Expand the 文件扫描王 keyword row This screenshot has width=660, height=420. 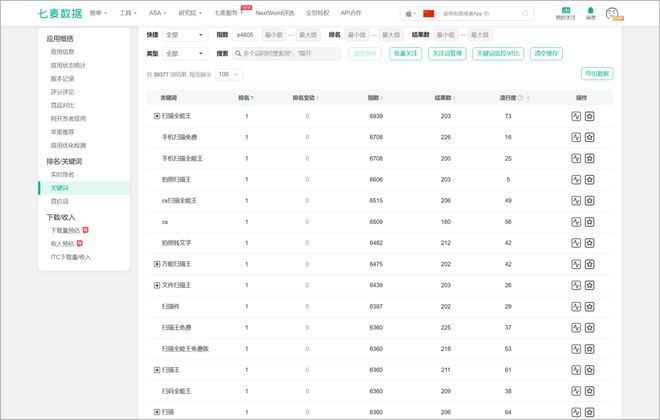(156, 285)
